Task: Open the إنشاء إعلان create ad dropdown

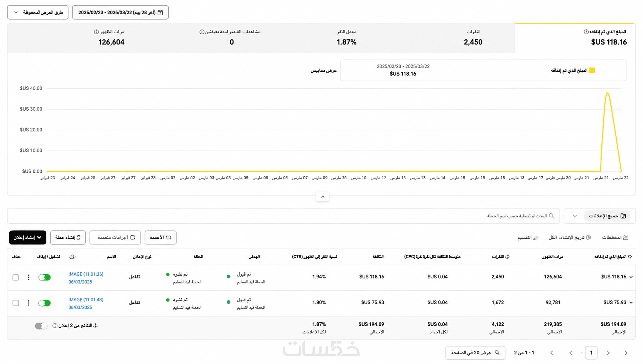Action: tap(28, 238)
